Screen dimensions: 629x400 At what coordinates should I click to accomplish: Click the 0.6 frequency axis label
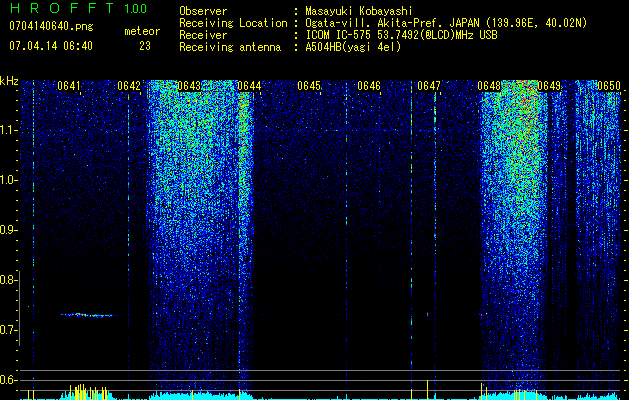[9, 380]
